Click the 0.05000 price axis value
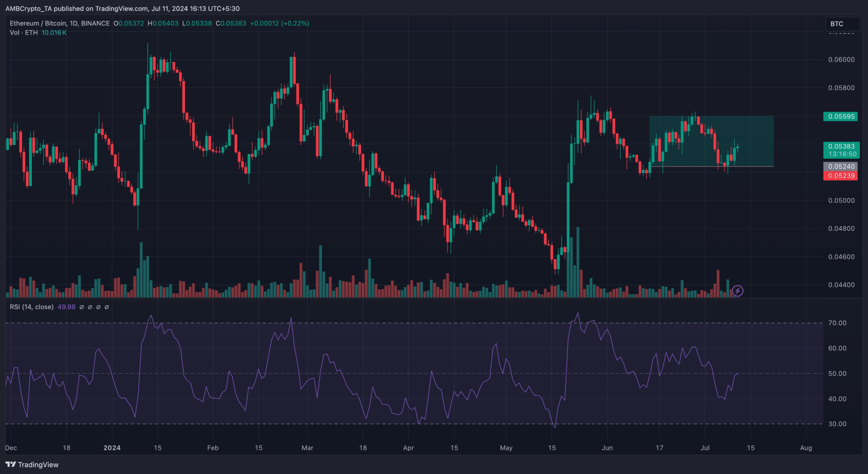The width and height of the screenshot is (868, 474). [x=842, y=200]
